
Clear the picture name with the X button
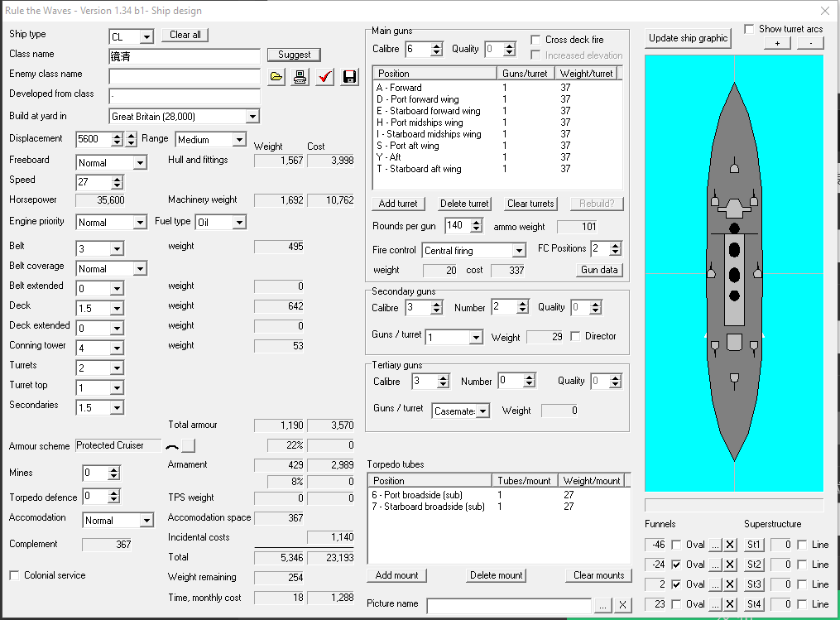[x=623, y=605]
